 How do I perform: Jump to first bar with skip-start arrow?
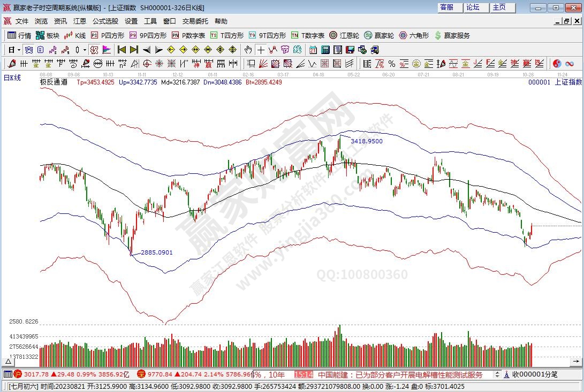pyautogui.click(x=122, y=50)
